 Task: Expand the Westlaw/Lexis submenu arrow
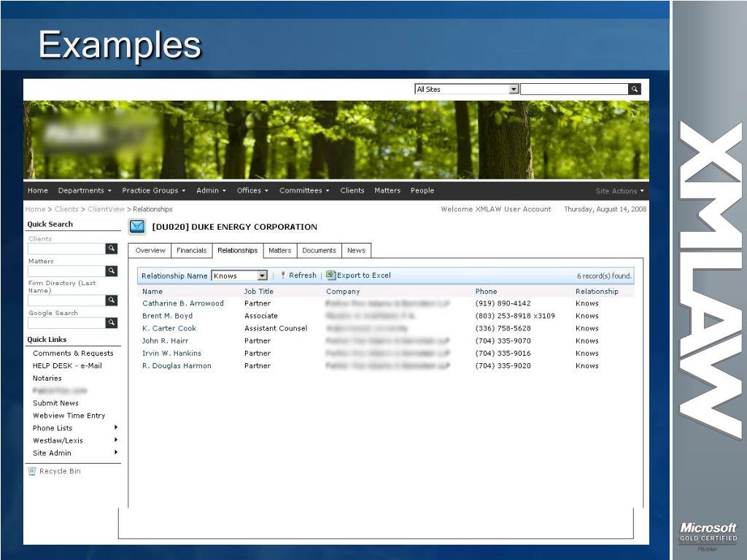click(x=116, y=440)
